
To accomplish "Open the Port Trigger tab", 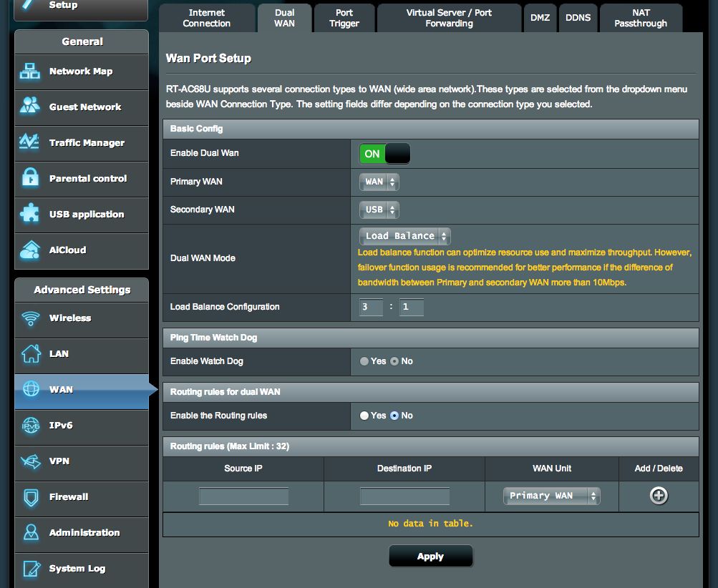I will [344, 18].
